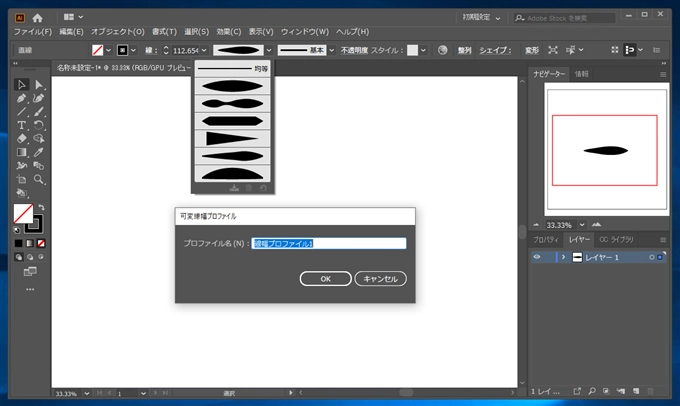Click the isolate selected object icon
The image size is (680, 406).
[x=552, y=50]
